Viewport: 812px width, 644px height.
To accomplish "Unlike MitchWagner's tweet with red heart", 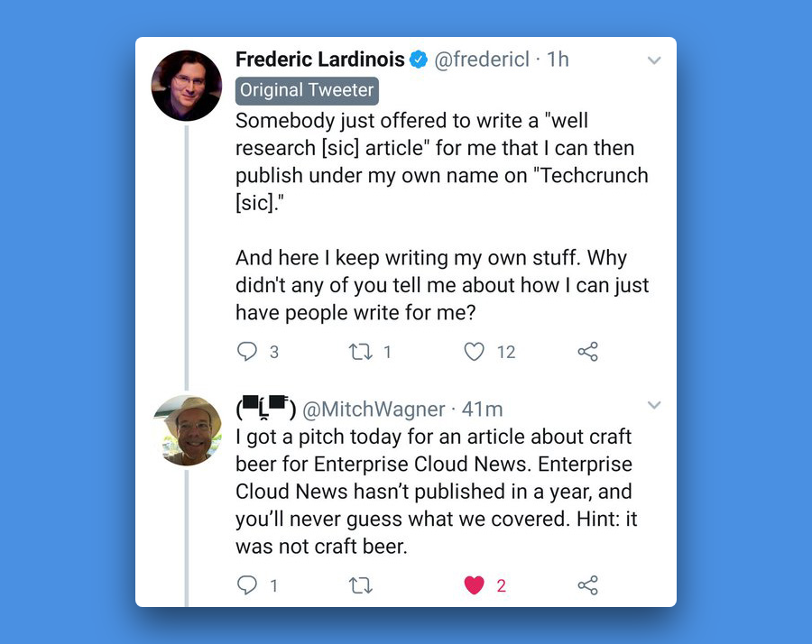I will click(x=474, y=585).
